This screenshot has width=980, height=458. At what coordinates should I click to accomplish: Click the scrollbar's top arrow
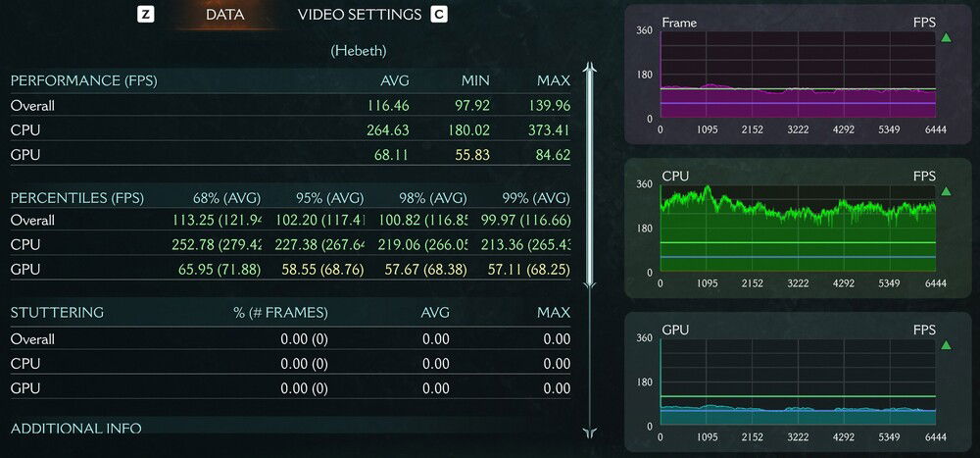590,69
